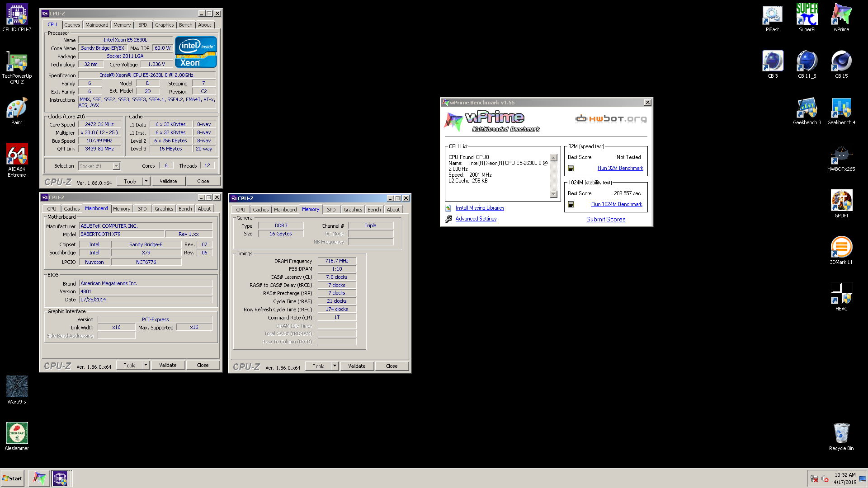Click the wPrime taskbar button
Screen dimensions: 868x488
pyautogui.click(x=39, y=478)
